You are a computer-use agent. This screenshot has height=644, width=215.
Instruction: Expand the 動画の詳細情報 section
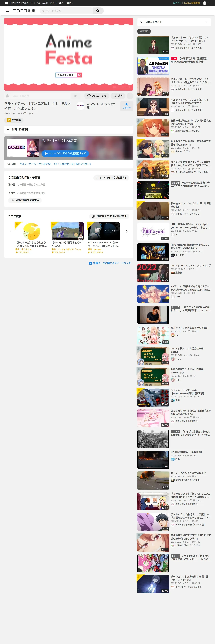pyautogui.click(x=69, y=130)
